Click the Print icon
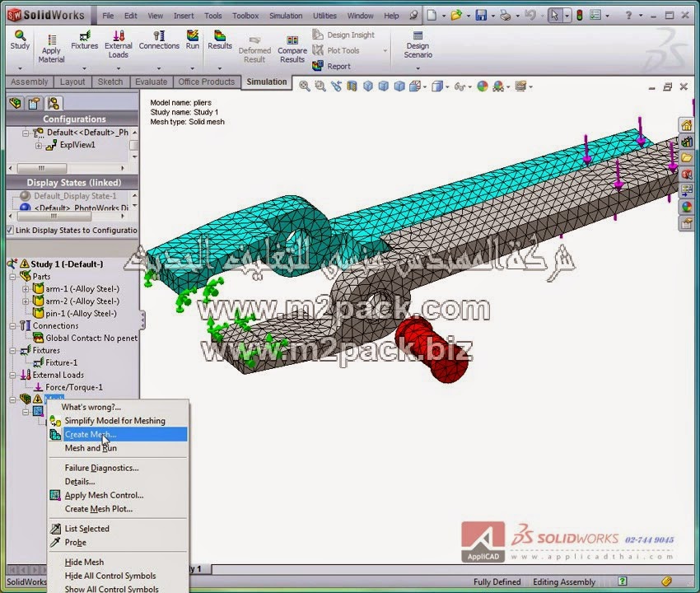The image size is (700, 593). [505, 16]
